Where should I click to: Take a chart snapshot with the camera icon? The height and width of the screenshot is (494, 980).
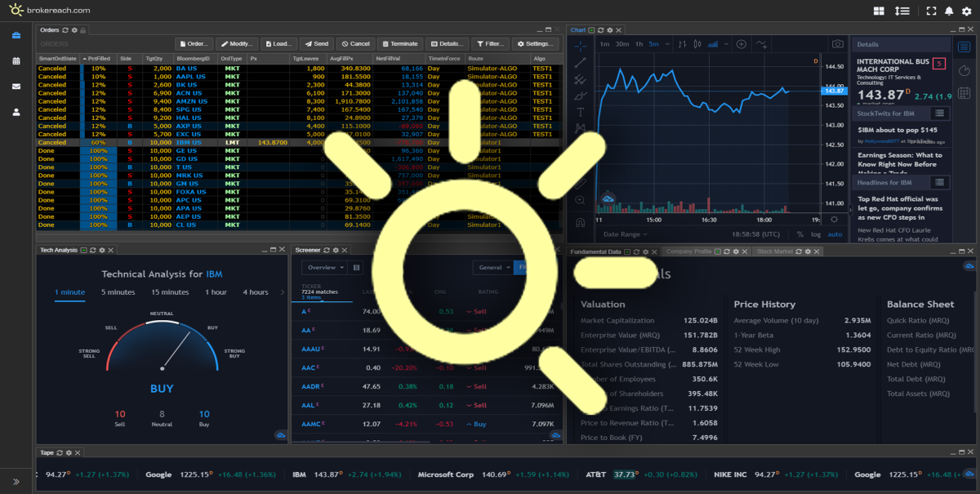point(837,43)
